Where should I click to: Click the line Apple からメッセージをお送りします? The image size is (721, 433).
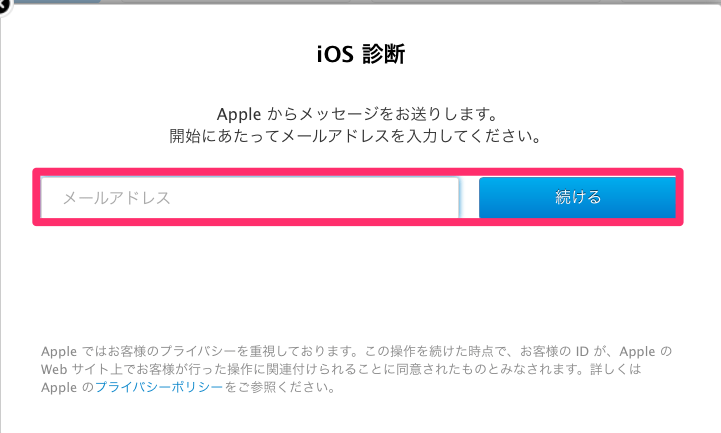click(357, 114)
